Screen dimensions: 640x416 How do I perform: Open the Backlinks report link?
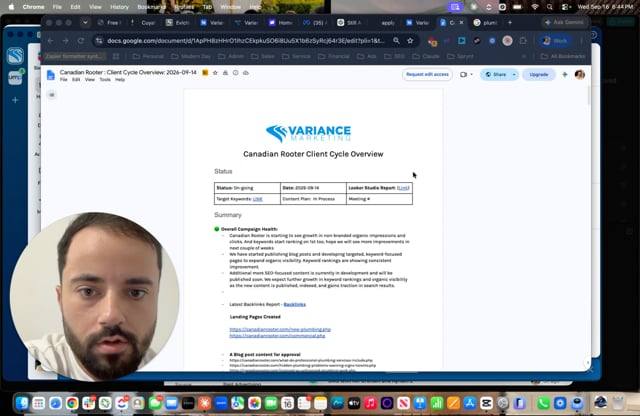[294, 304]
